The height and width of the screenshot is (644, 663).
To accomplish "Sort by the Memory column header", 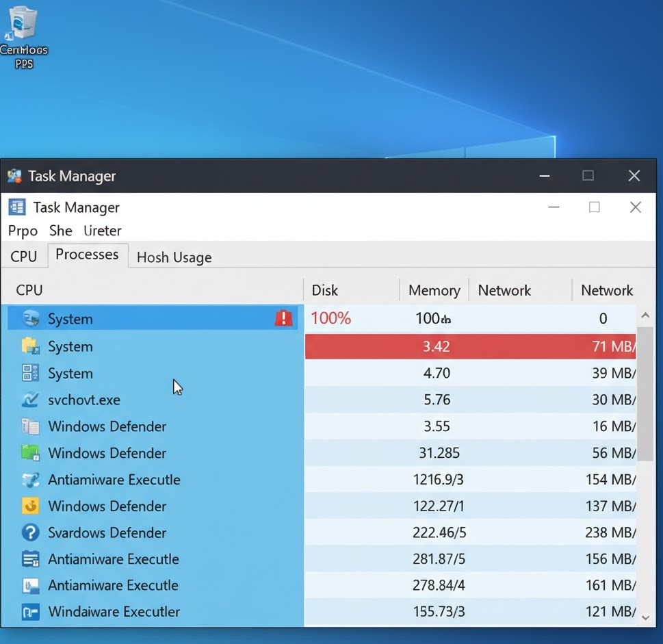I will click(434, 290).
